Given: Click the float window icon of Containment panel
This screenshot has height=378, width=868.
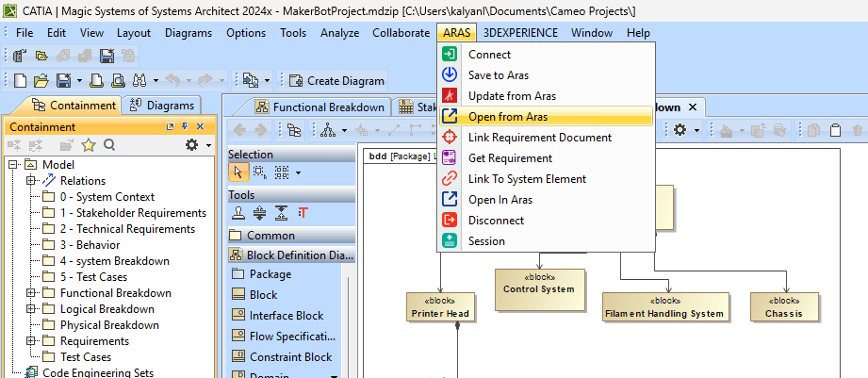Looking at the screenshot, I should pyautogui.click(x=171, y=126).
